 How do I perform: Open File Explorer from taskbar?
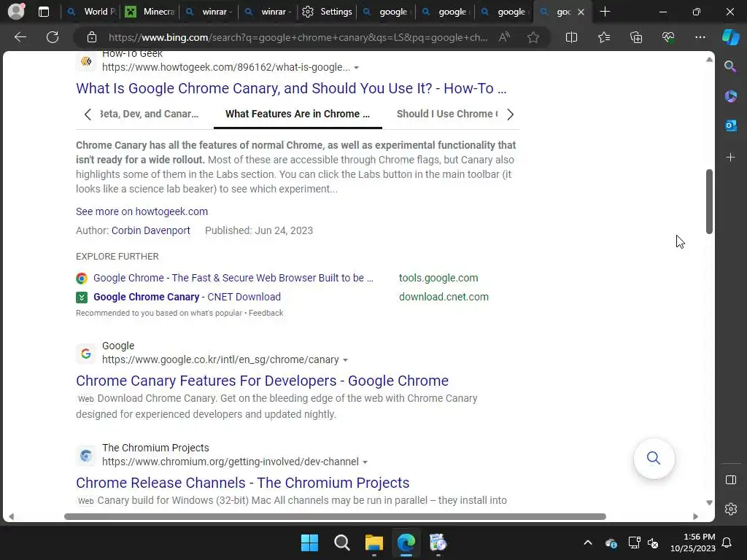pyautogui.click(x=374, y=542)
